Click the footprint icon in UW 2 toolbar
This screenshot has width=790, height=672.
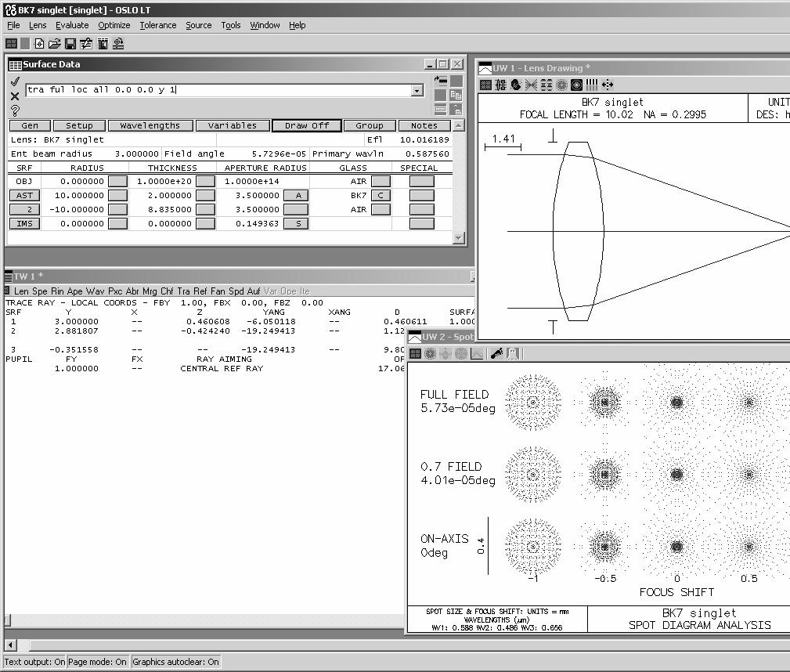point(496,354)
